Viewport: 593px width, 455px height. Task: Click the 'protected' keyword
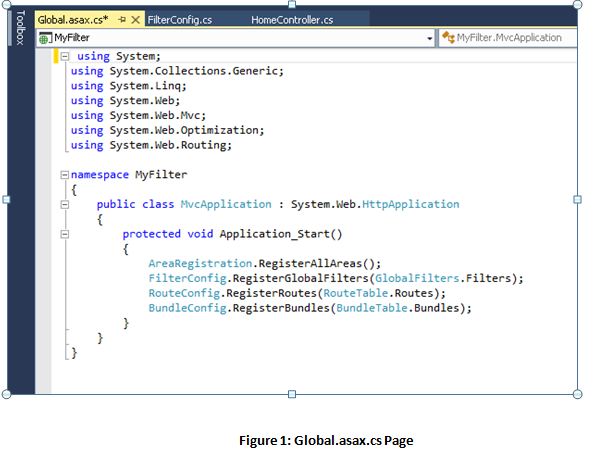coord(151,234)
